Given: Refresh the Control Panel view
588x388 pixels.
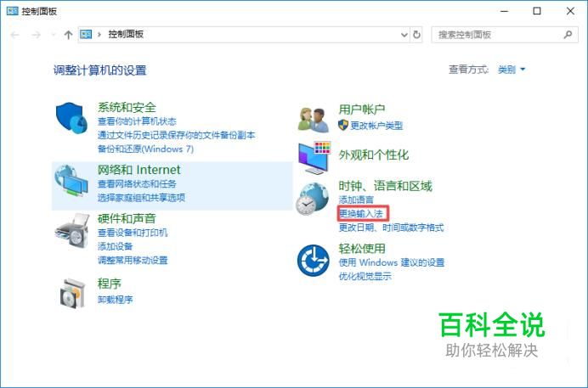Looking at the screenshot, I should 416,35.
